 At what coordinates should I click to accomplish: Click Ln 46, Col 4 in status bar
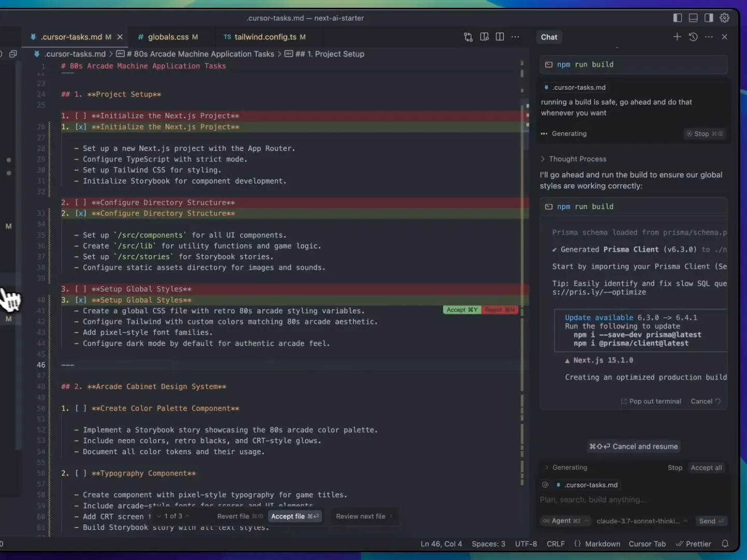pyautogui.click(x=441, y=544)
